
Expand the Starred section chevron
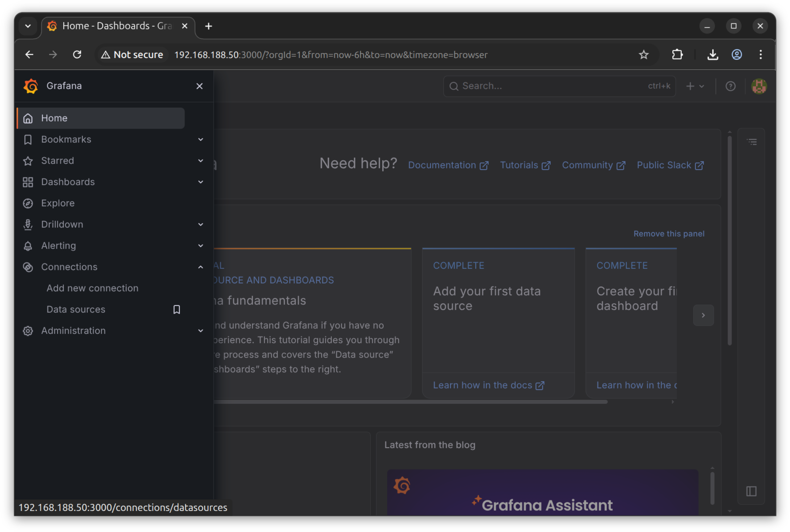pos(201,160)
